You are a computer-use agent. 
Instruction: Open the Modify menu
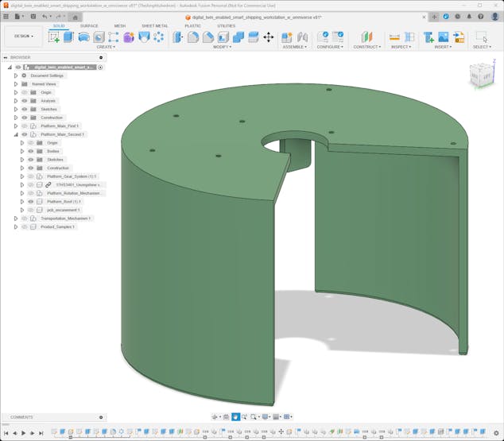[x=222, y=47]
